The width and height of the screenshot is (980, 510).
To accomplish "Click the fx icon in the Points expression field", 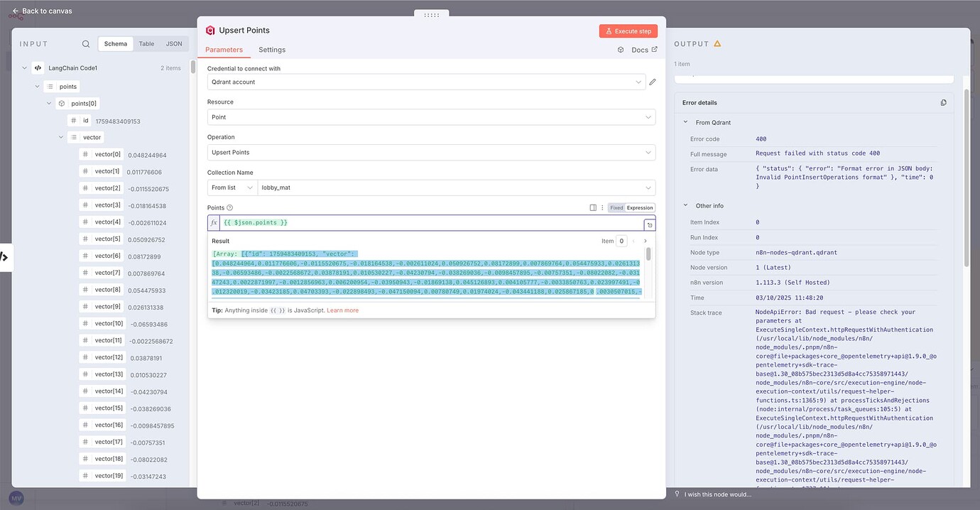I will [x=214, y=222].
